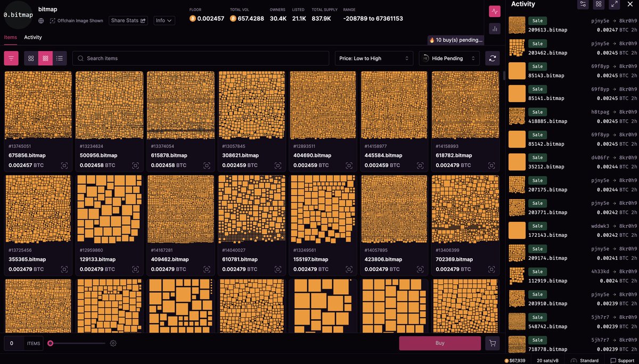Open Support in the status bar
This screenshot has height=364, width=639.
coord(622,360)
